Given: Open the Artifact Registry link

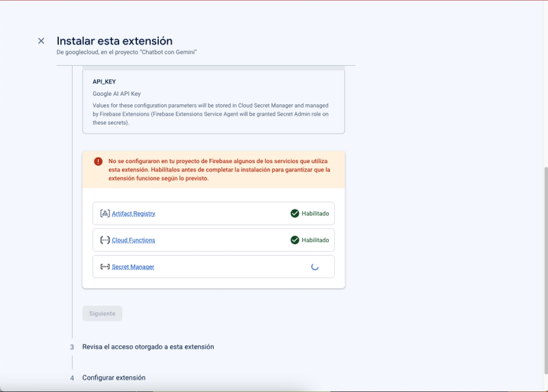Looking at the screenshot, I should (x=134, y=213).
